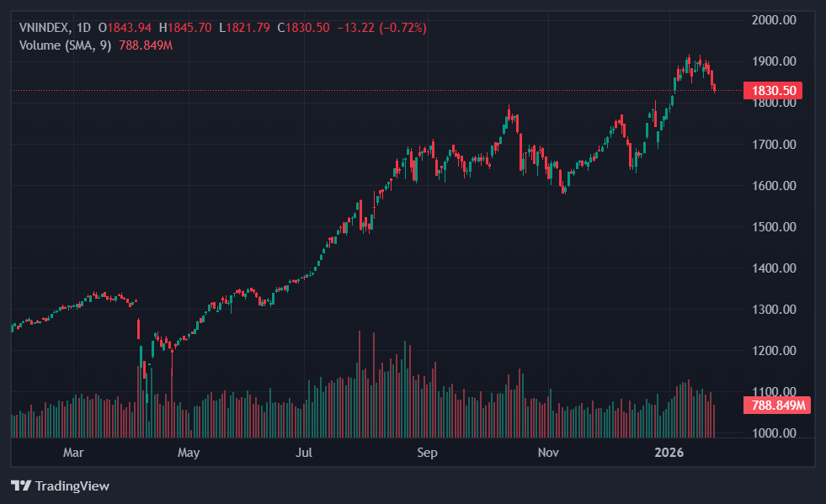Click the 1D interval label in legend
Screen dimensions: 826x504
pos(83,28)
